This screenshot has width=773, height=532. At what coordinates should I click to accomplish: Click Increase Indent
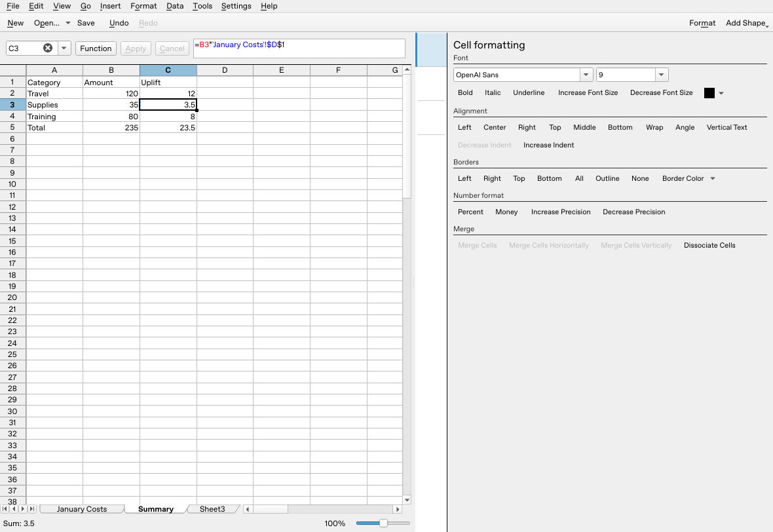548,145
